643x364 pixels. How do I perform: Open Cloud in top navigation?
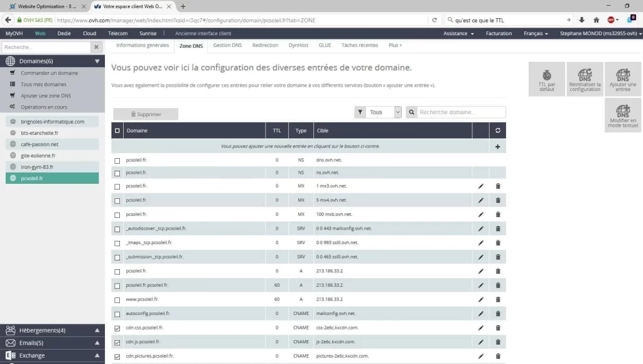tap(89, 33)
